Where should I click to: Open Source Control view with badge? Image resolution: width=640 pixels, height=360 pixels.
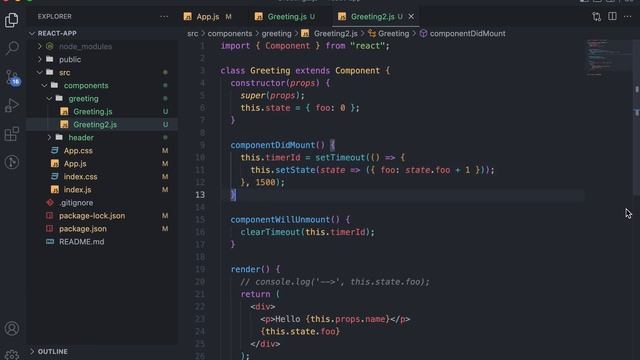(x=12, y=77)
